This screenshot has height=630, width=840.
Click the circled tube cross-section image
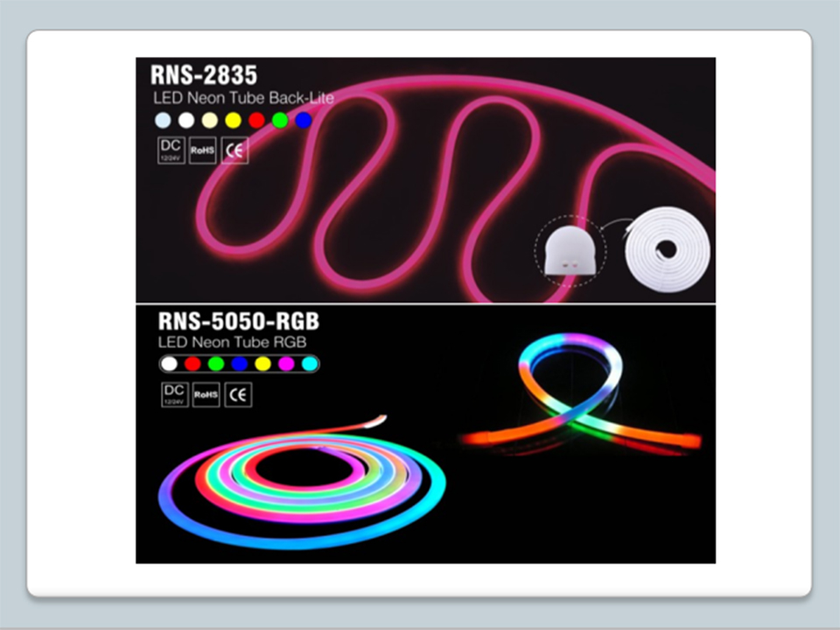570,251
